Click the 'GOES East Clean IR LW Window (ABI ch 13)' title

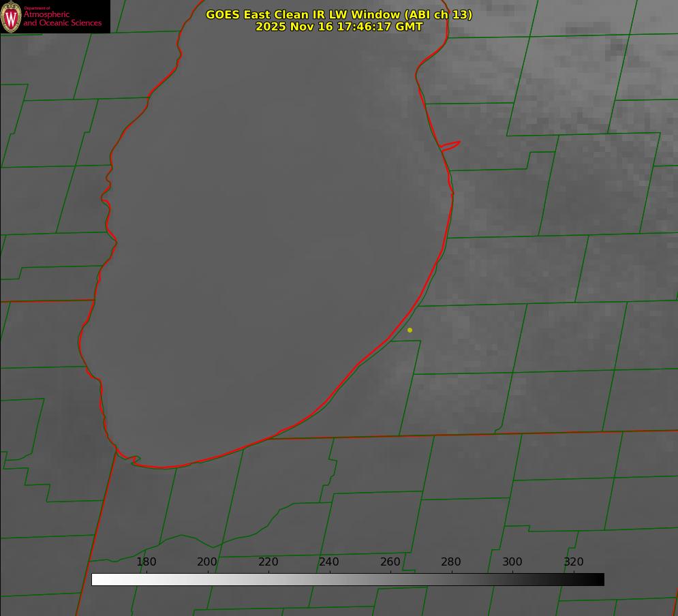tap(339, 14)
